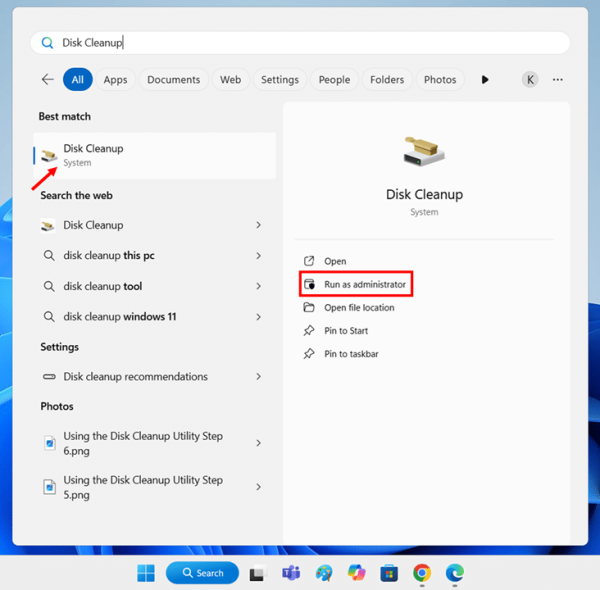Click the Disk Cleanup title in the preview pane
The image size is (600, 590).
point(424,194)
